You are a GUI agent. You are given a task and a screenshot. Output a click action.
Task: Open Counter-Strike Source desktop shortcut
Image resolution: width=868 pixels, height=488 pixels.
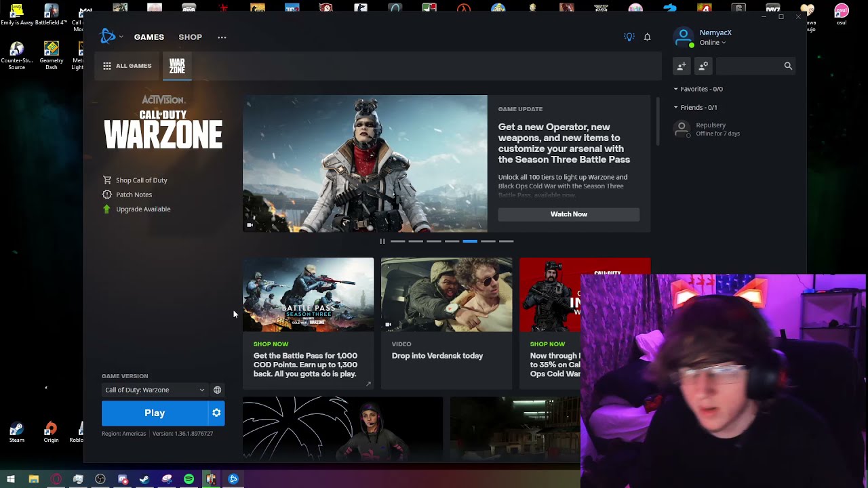tap(17, 56)
